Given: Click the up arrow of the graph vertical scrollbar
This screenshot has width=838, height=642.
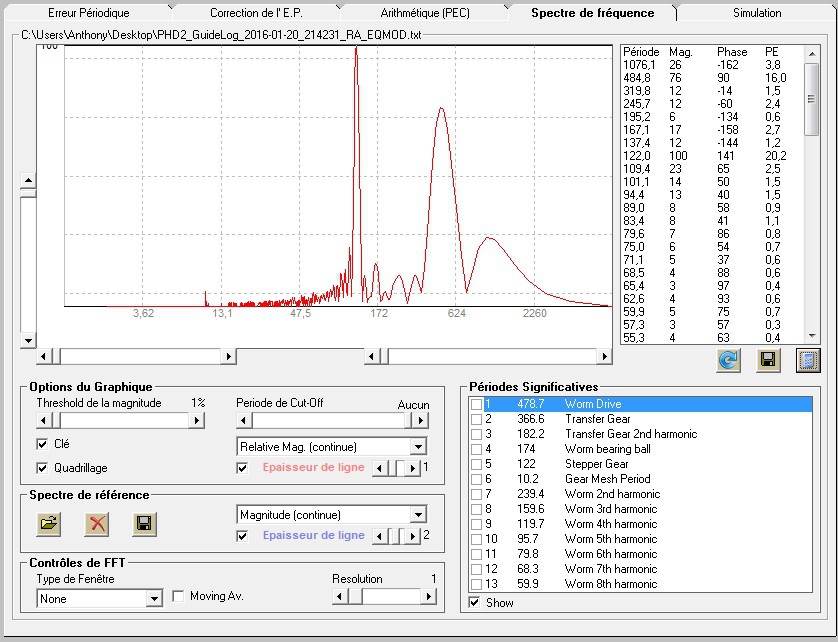Looking at the screenshot, I should coord(28,180).
